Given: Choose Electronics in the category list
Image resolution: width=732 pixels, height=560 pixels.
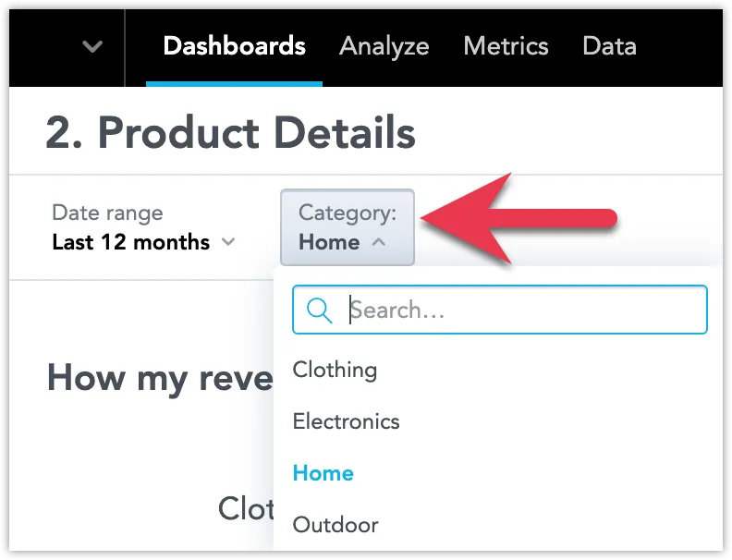Looking at the screenshot, I should tap(346, 421).
